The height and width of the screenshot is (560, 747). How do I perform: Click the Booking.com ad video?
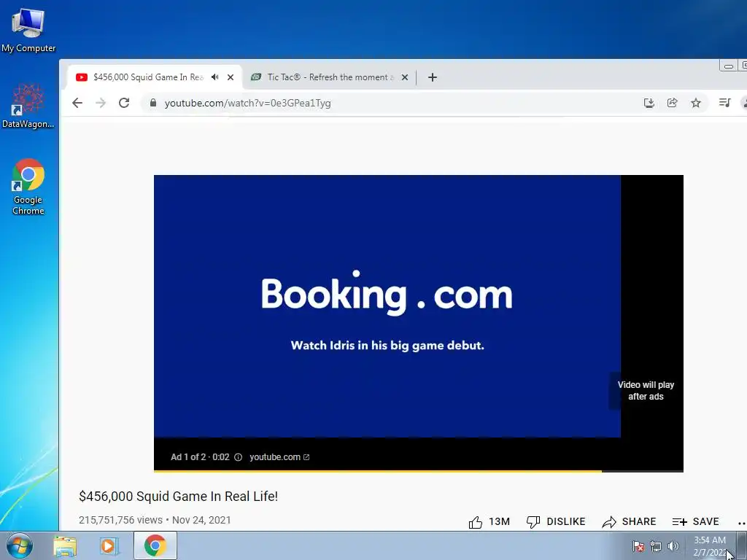[387, 306]
